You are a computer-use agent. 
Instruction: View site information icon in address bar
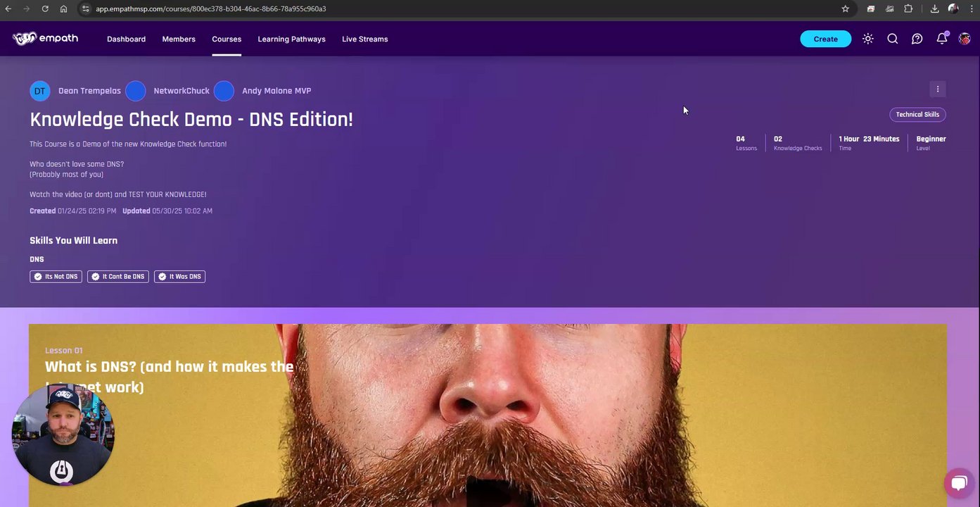pyautogui.click(x=85, y=8)
